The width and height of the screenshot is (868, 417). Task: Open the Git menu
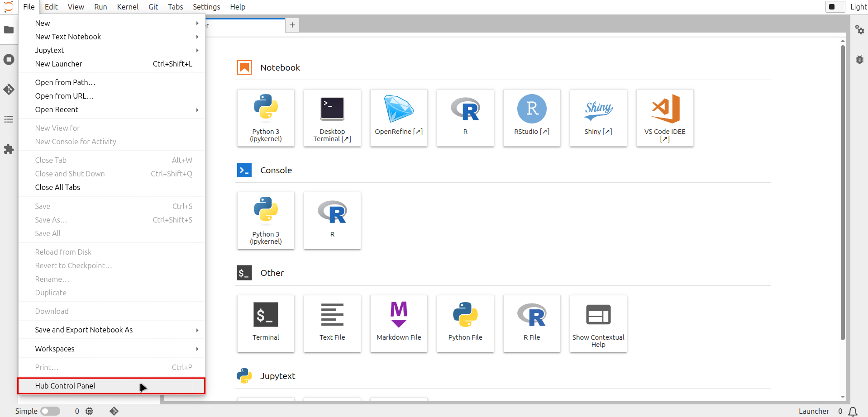(153, 7)
